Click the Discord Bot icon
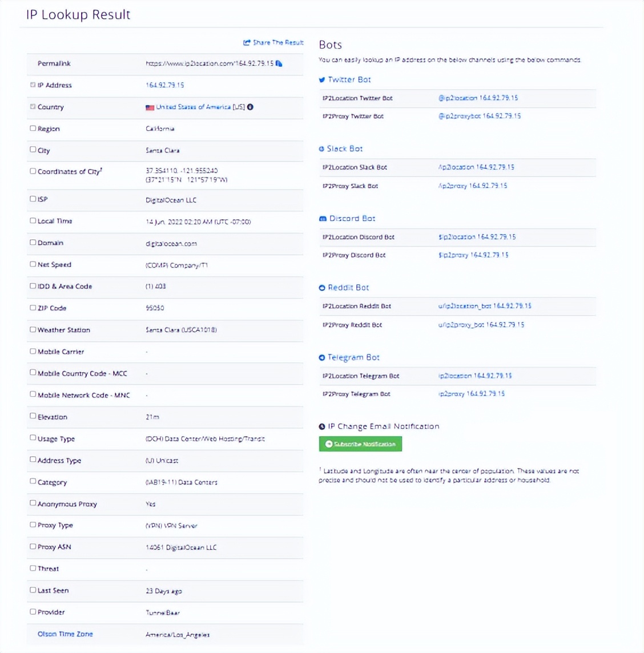 point(323,219)
